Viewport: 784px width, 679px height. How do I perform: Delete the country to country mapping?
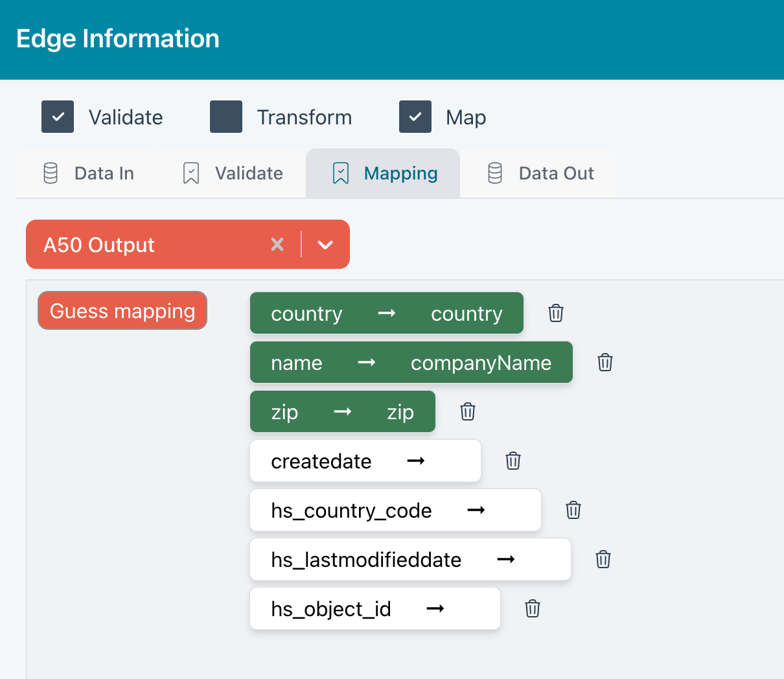[555, 313]
